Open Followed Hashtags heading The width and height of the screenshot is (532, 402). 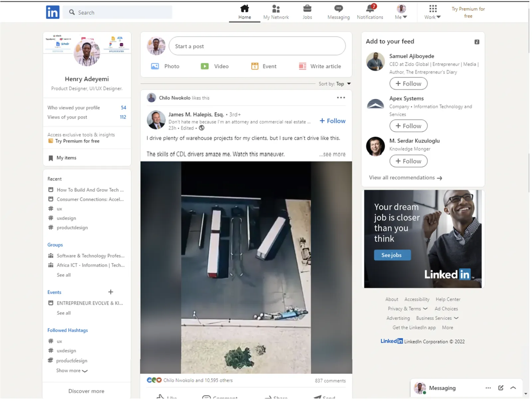click(67, 330)
